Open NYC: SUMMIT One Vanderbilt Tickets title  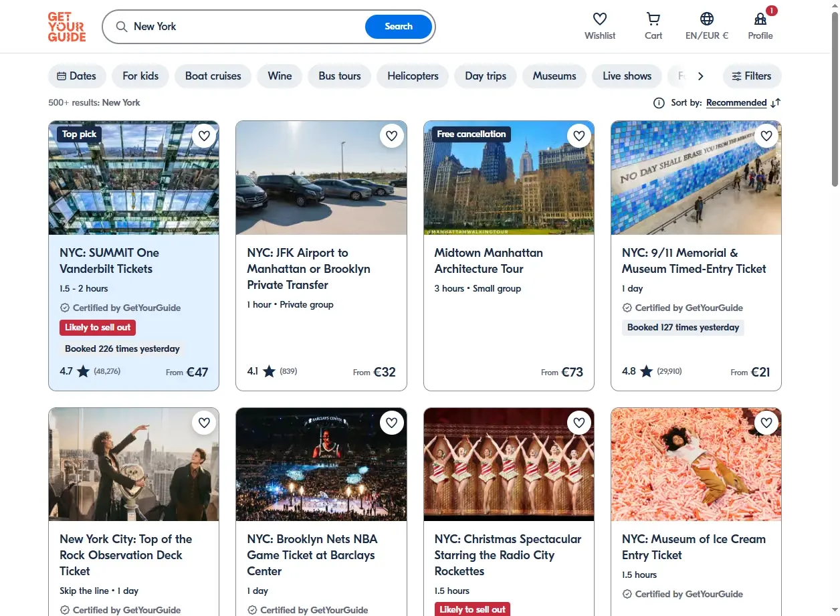click(x=110, y=261)
